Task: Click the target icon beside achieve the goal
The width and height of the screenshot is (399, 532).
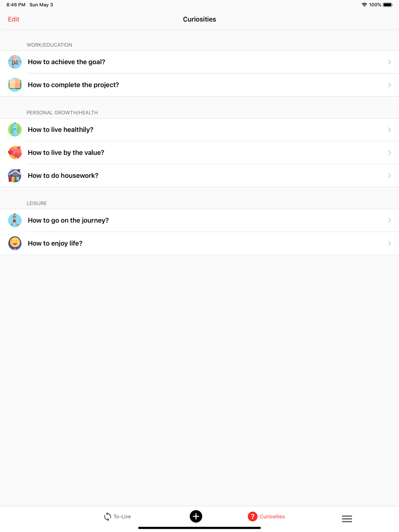Action: click(x=15, y=62)
